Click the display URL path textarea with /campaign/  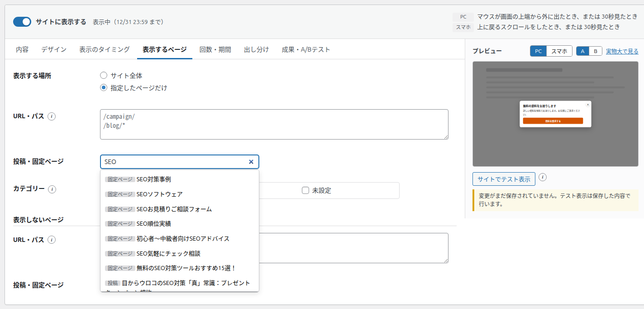[x=274, y=124]
